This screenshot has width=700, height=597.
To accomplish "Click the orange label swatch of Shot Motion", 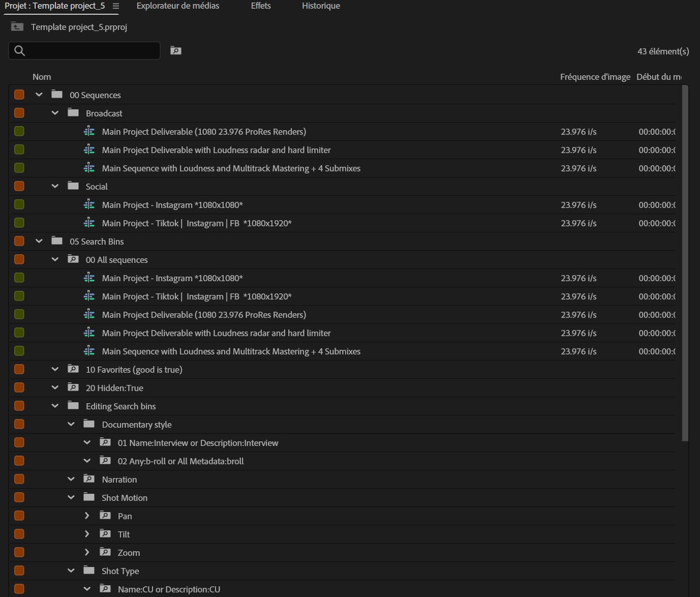I will pos(19,497).
